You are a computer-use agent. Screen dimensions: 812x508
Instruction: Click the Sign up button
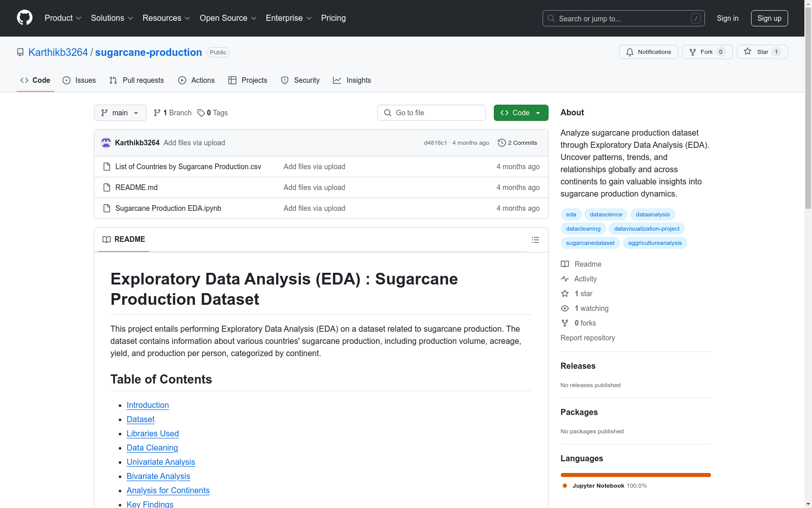click(x=769, y=18)
